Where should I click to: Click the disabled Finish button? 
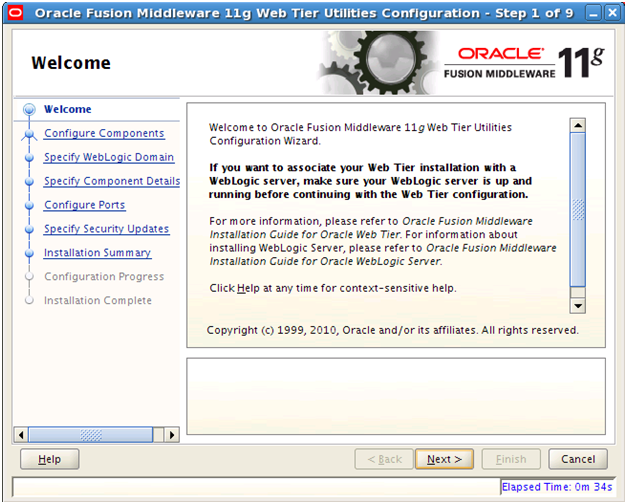tap(511, 459)
